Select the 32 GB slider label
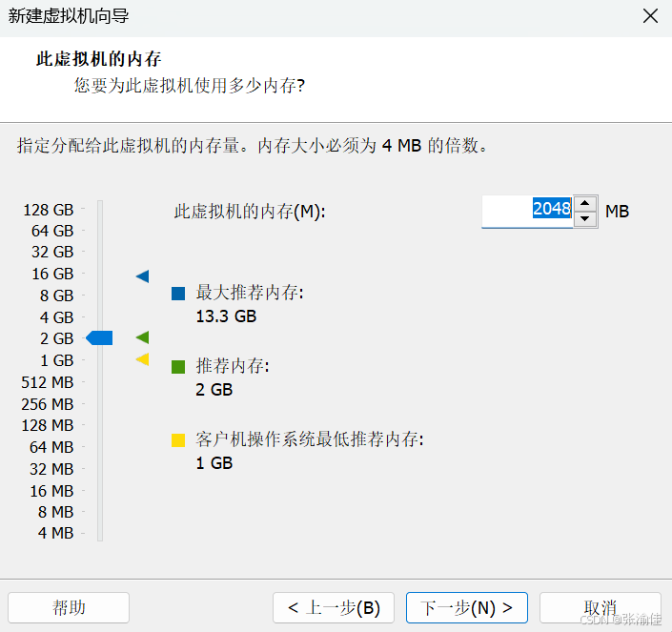Image resolution: width=672 pixels, height=632 pixels. (52, 252)
